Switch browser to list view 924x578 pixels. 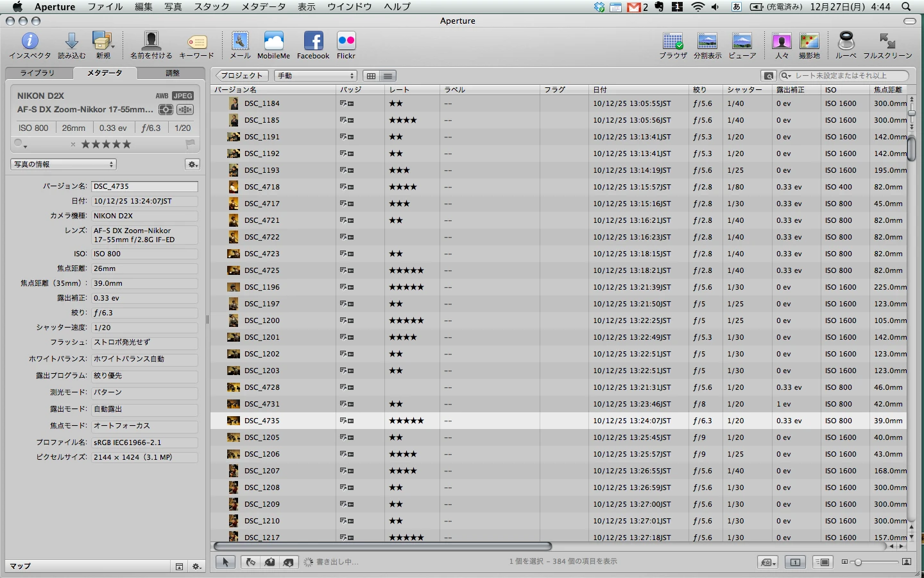(388, 76)
